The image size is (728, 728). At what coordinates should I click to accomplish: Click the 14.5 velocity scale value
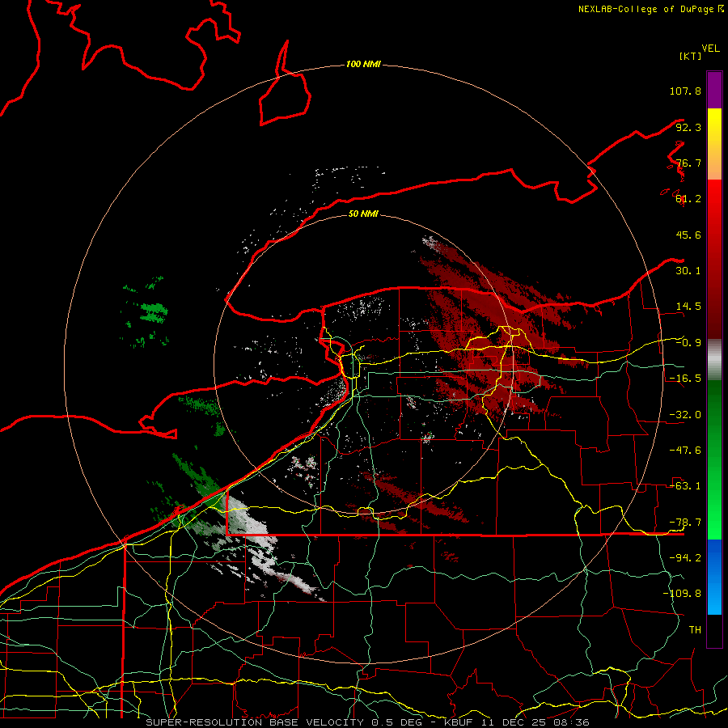tap(688, 307)
